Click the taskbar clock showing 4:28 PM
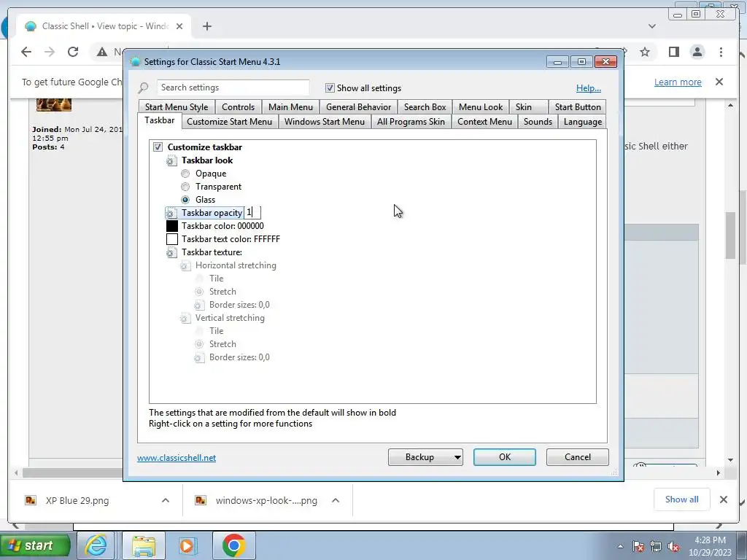This screenshot has width=747, height=560. [710, 546]
